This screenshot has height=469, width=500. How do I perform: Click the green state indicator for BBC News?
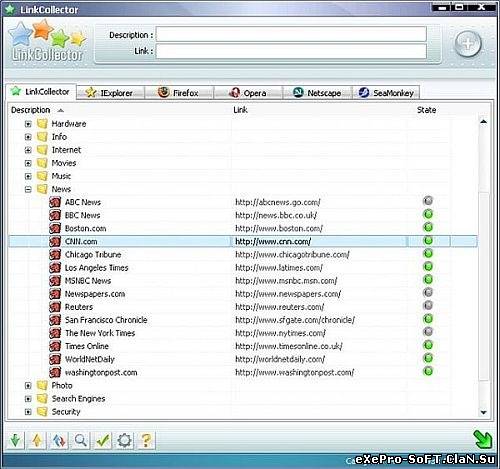pos(428,214)
